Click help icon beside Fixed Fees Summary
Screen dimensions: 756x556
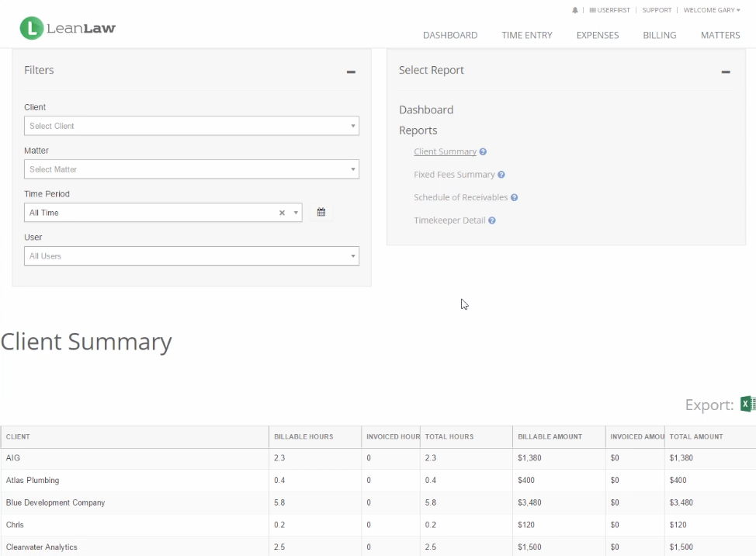click(x=501, y=175)
